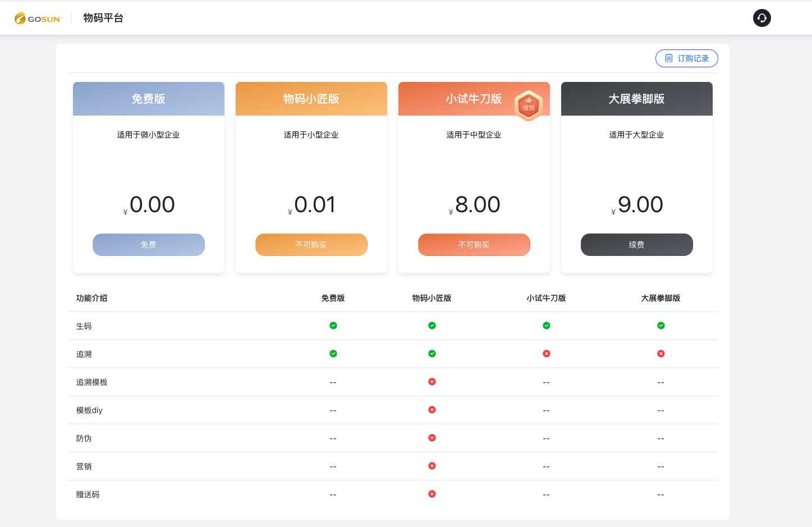Click green check for 追溯 in 物码小匠版

point(432,354)
